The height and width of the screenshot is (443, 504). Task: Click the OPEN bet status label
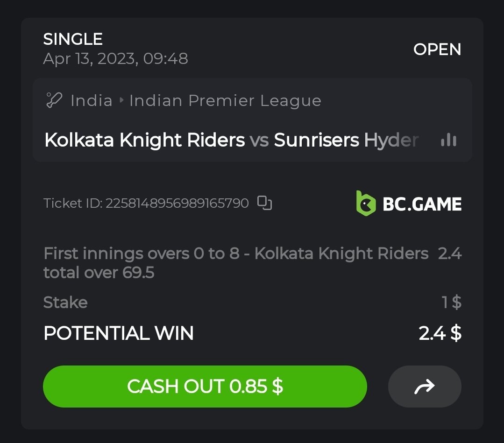437,49
